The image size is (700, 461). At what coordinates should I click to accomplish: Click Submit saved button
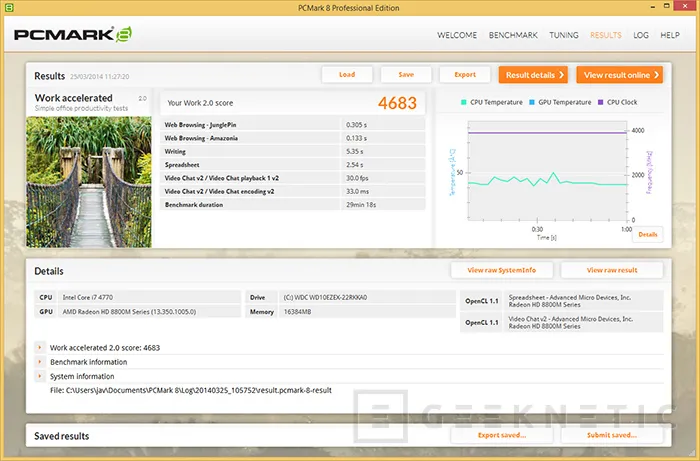click(612, 435)
